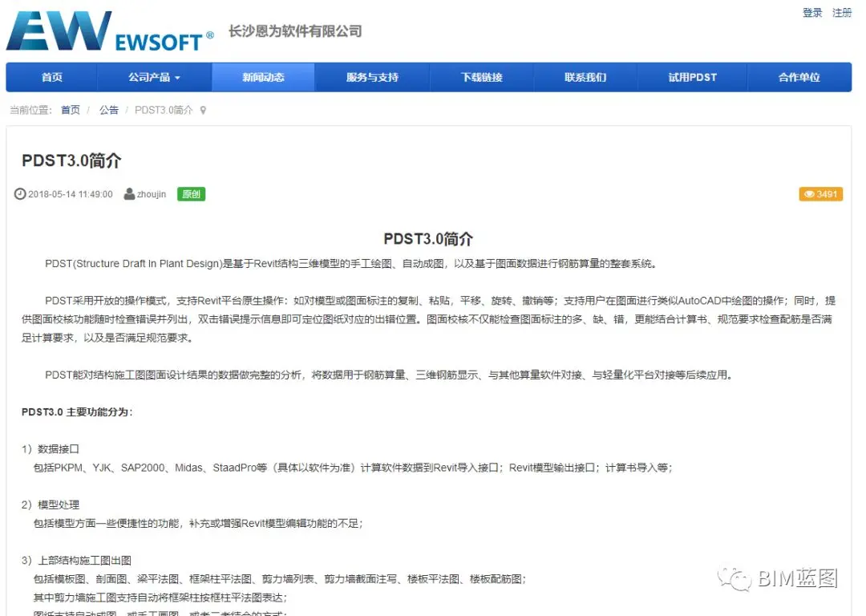Go to 服务与支持 in the navigation bar
The height and width of the screenshot is (616, 866).
click(372, 77)
